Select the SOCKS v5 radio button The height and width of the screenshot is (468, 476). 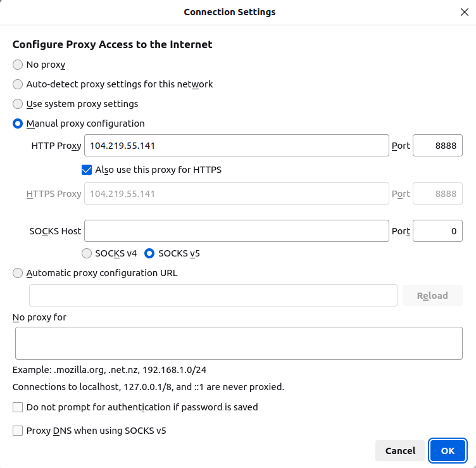149,253
